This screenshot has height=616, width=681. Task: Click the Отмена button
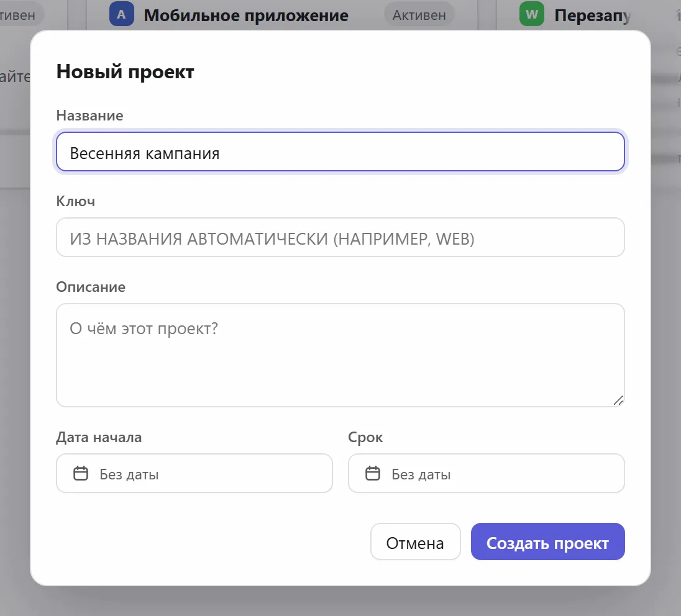click(x=415, y=541)
